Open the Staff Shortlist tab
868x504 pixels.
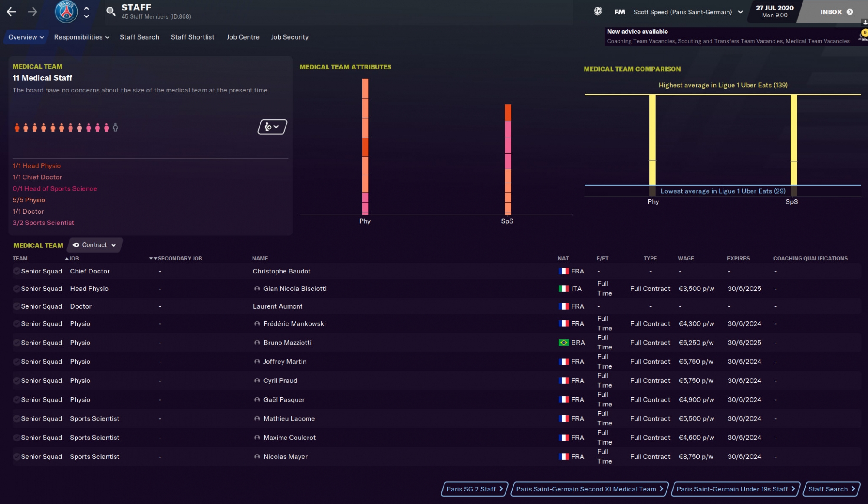(x=193, y=37)
